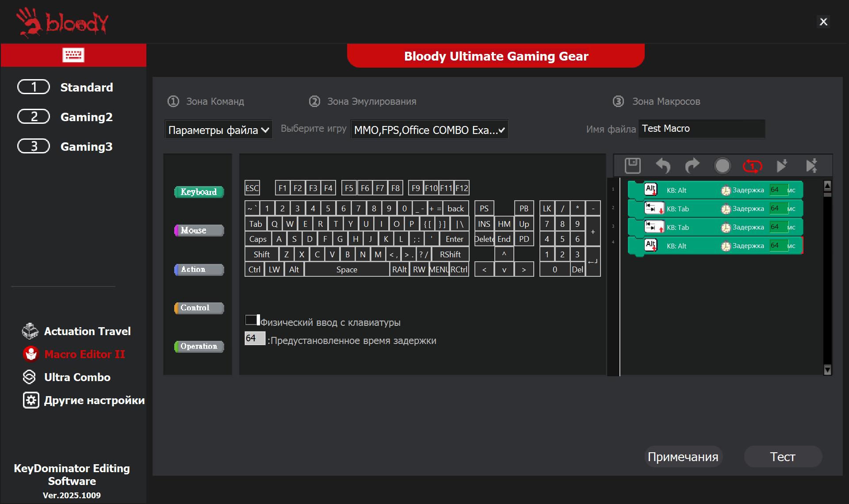Click the Примечания button
Screen dimensions: 849x504
683,457
